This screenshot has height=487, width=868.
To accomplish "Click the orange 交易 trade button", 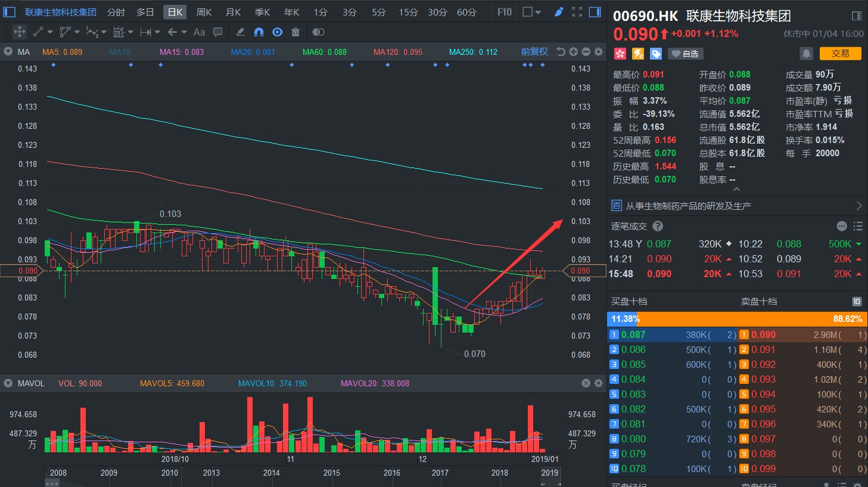I will [840, 54].
